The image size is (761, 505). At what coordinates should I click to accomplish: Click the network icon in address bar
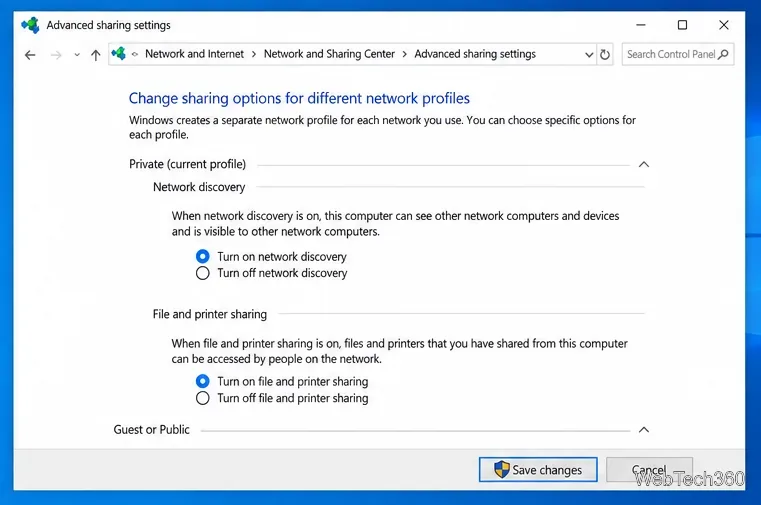[118, 53]
